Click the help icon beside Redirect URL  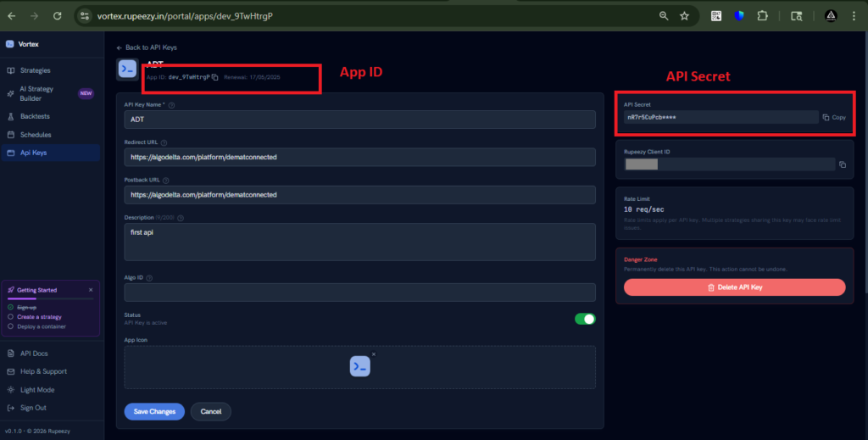164,142
